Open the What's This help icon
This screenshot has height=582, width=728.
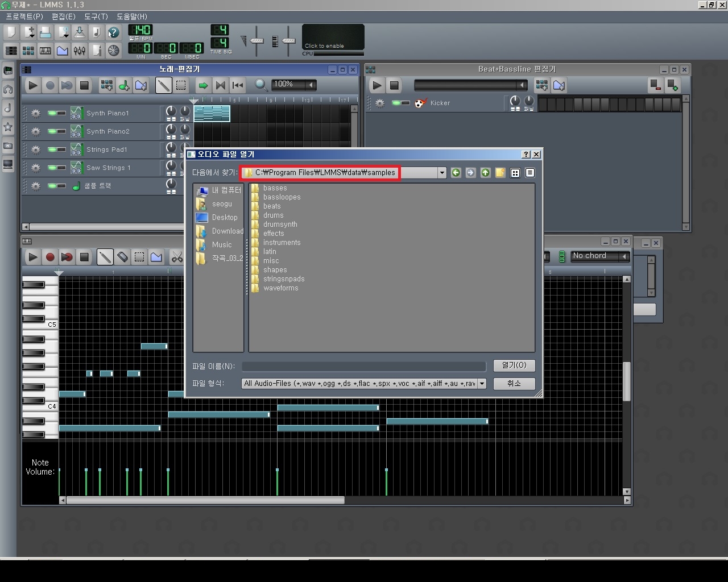tap(113, 32)
